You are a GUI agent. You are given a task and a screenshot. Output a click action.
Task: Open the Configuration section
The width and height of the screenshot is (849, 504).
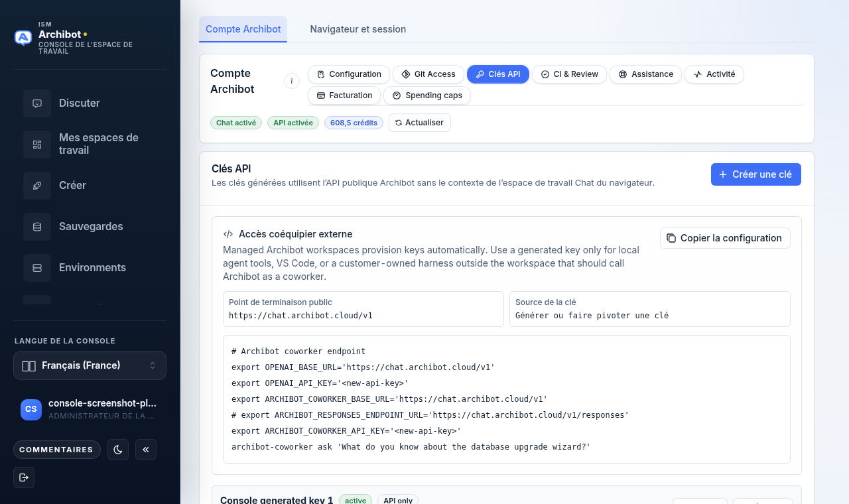coord(349,74)
